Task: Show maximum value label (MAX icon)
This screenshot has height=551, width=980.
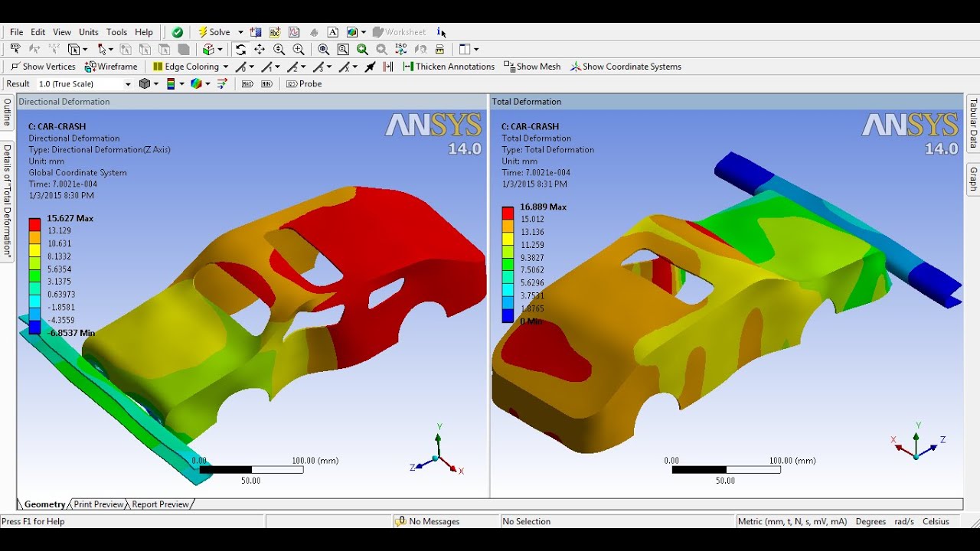Action: coord(247,83)
